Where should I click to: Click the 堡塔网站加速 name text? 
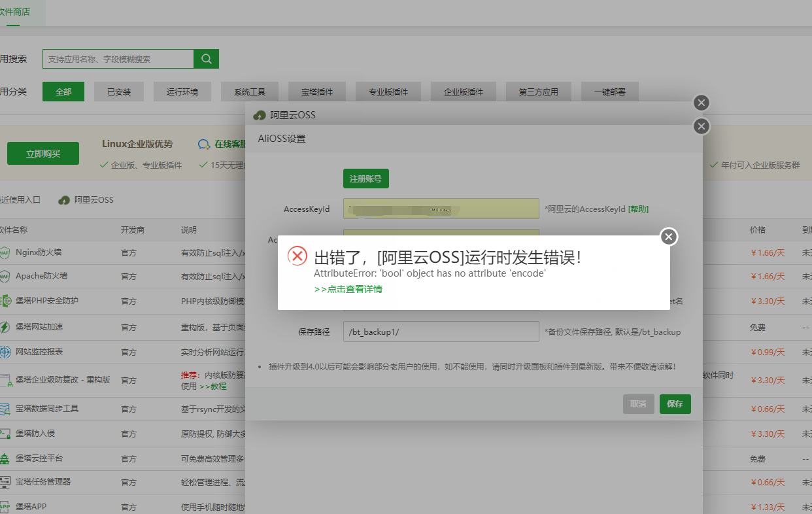click(x=39, y=327)
